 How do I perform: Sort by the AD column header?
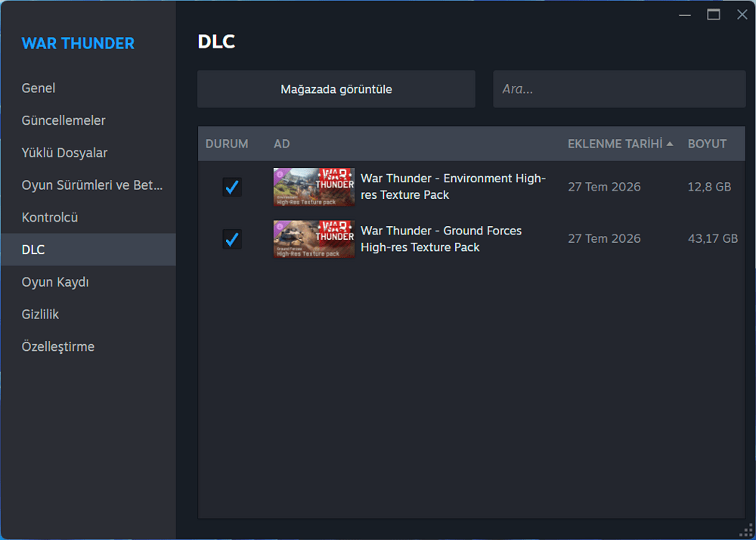(281, 144)
